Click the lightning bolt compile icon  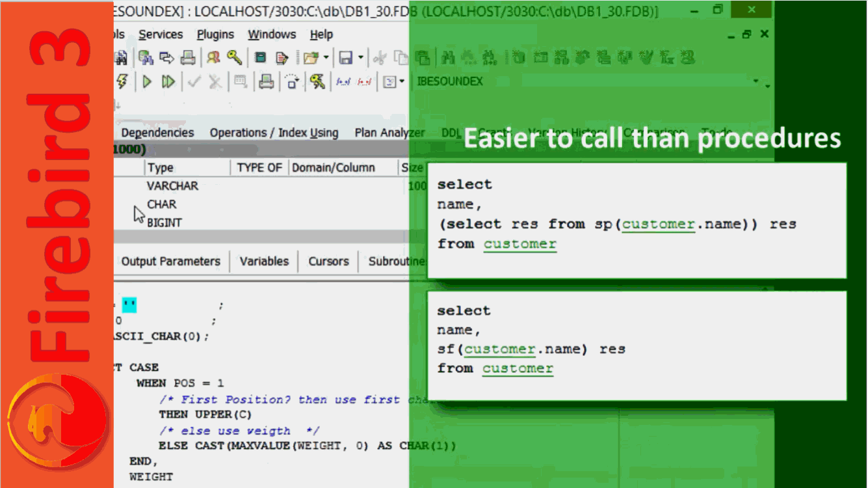(x=122, y=81)
